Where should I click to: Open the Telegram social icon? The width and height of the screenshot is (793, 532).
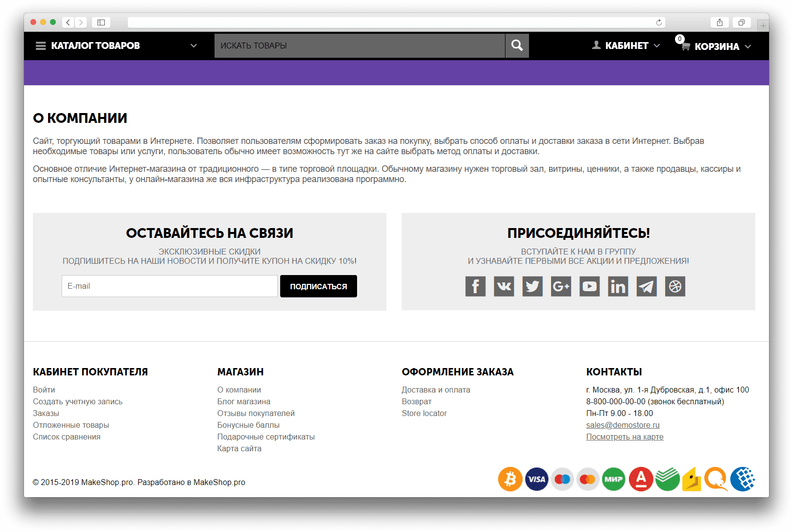click(x=647, y=286)
